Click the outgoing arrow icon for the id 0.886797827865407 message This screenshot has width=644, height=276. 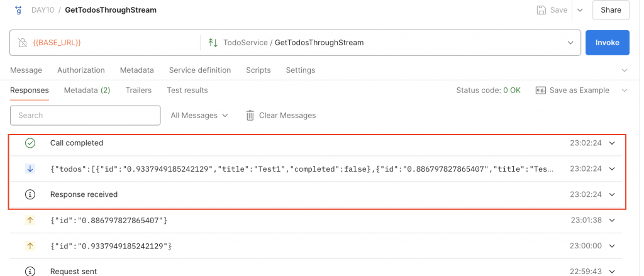tap(30, 220)
